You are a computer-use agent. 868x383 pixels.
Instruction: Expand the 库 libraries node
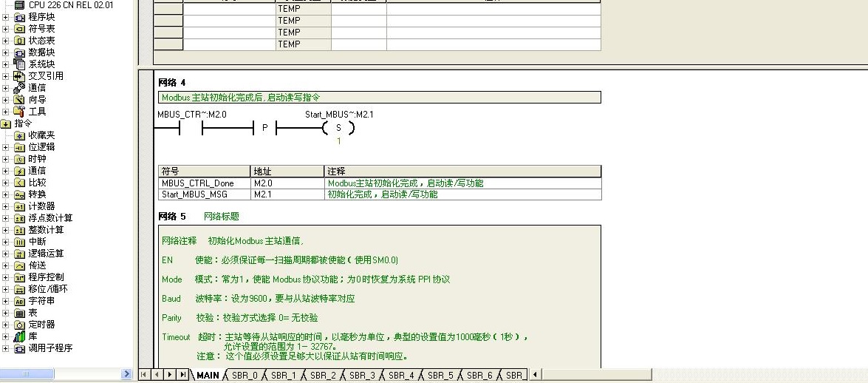tap(5, 336)
